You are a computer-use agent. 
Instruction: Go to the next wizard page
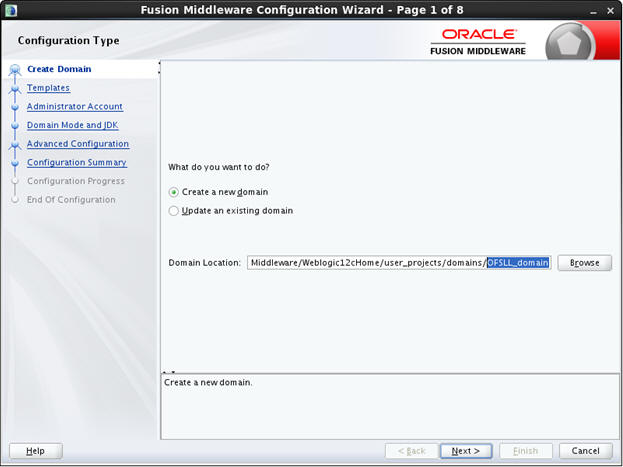click(x=466, y=451)
